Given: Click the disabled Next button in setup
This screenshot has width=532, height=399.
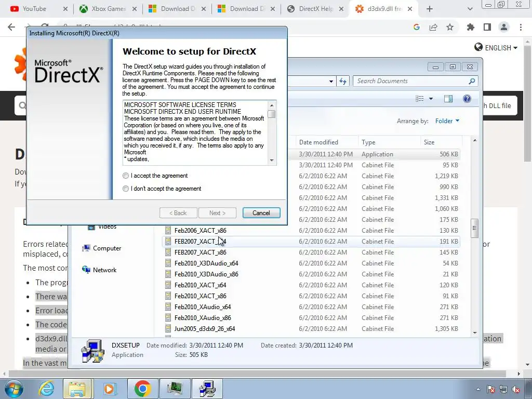Looking at the screenshot, I should [217, 212].
